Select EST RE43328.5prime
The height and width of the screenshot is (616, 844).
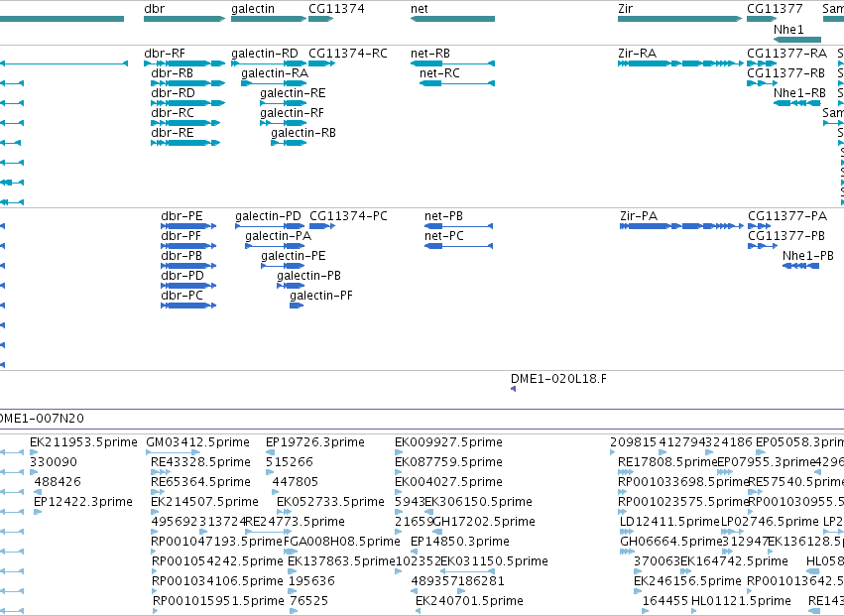[x=161, y=472]
